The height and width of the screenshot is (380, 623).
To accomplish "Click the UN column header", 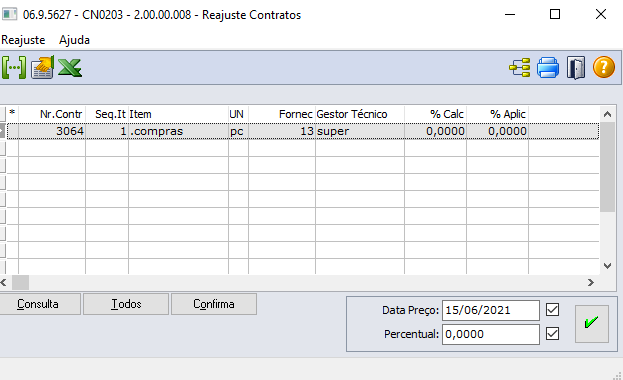I will point(238,114).
